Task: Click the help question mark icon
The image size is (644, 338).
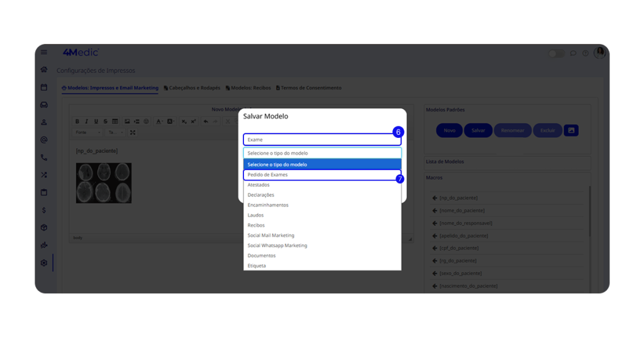Action: pyautogui.click(x=585, y=54)
